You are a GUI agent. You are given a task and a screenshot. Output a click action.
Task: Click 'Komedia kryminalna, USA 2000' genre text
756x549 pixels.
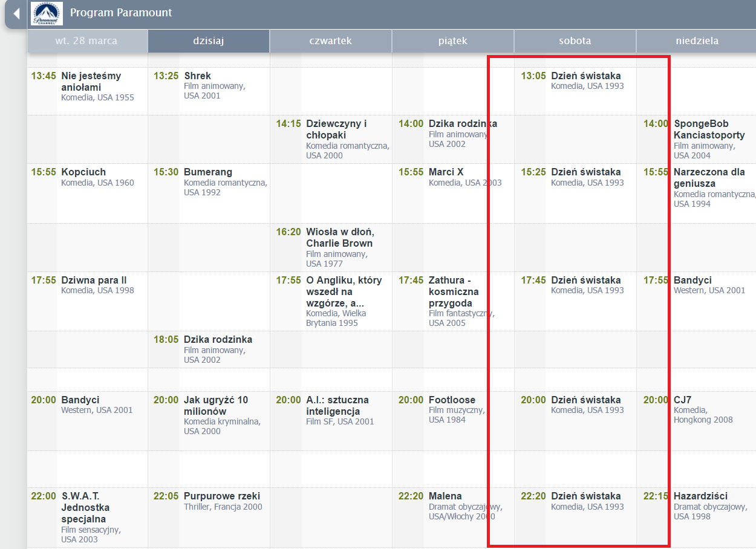coord(222,426)
